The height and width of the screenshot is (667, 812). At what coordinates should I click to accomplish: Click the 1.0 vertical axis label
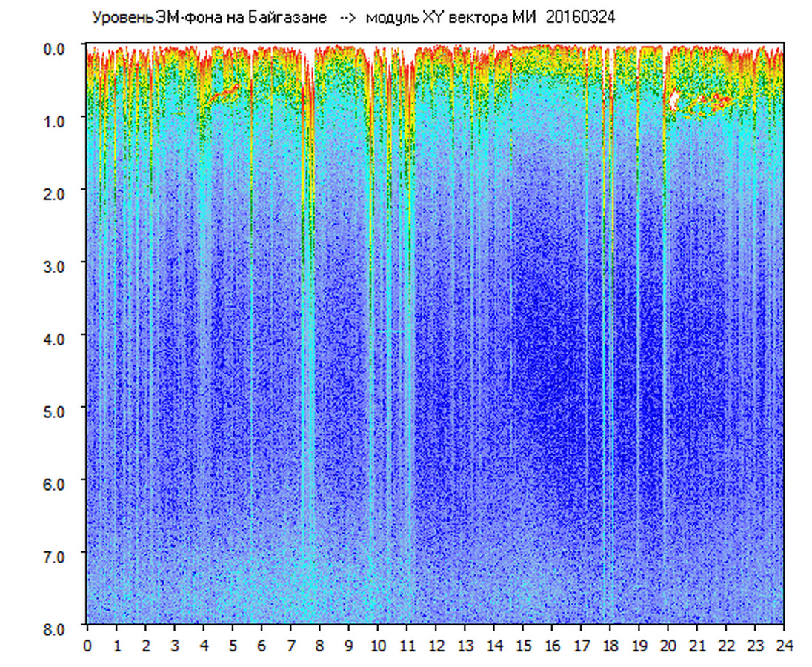[56, 120]
